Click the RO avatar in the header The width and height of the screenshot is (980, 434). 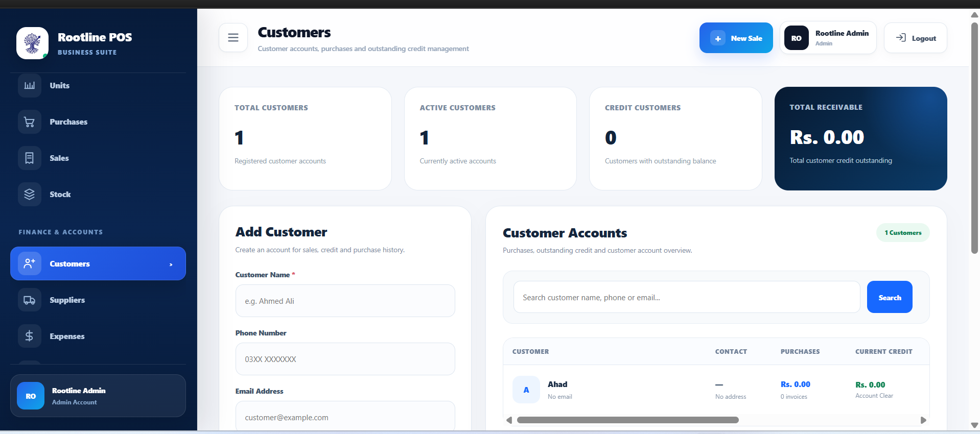coord(797,38)
